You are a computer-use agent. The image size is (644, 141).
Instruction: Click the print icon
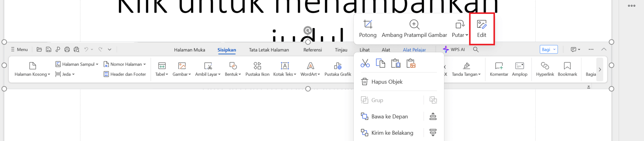67,50
